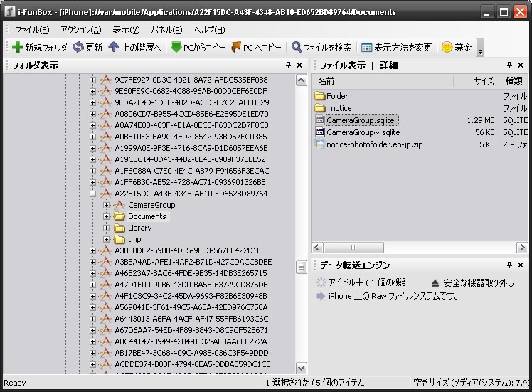The width and height of the screenshot is (532, 392).
Task: Open toolbar overflow options arrow
Action: 480,48
